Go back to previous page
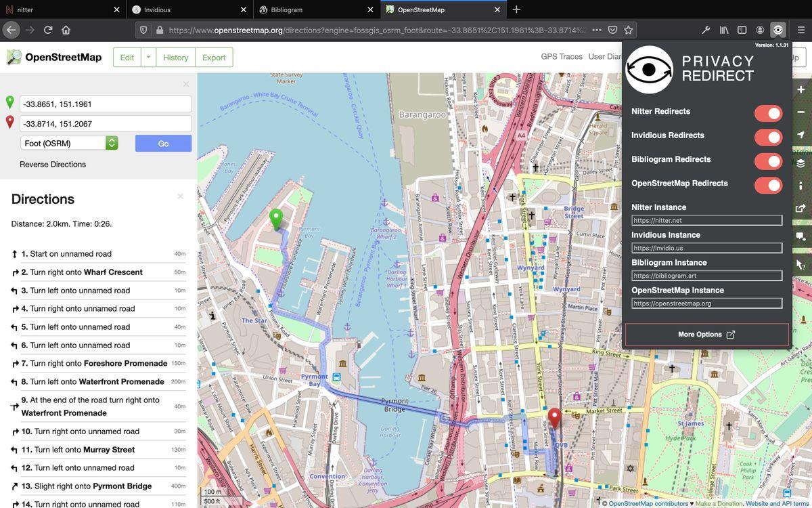This screenshot has width=812, height=508. pyautogui.click(x=11, y=30)
